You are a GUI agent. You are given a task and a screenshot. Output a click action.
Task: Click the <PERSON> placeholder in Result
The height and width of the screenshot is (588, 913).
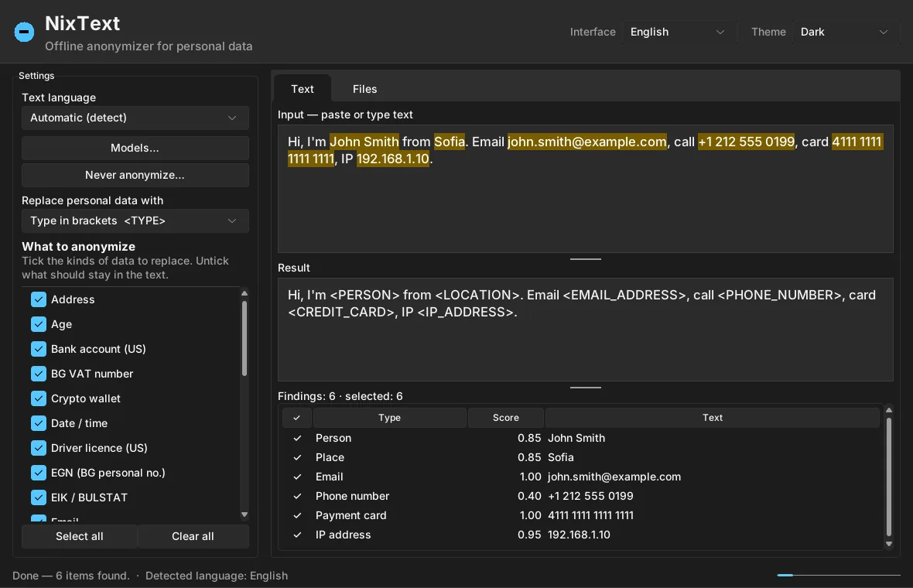tap(365, 295)
